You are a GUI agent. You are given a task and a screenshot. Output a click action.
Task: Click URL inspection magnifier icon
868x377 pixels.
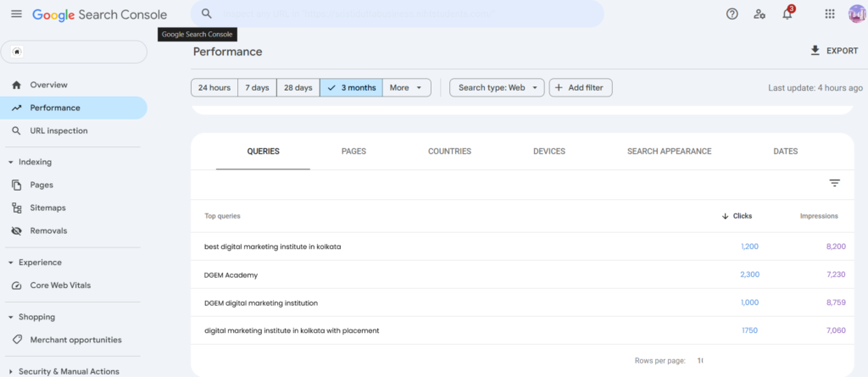coord(17,131)
